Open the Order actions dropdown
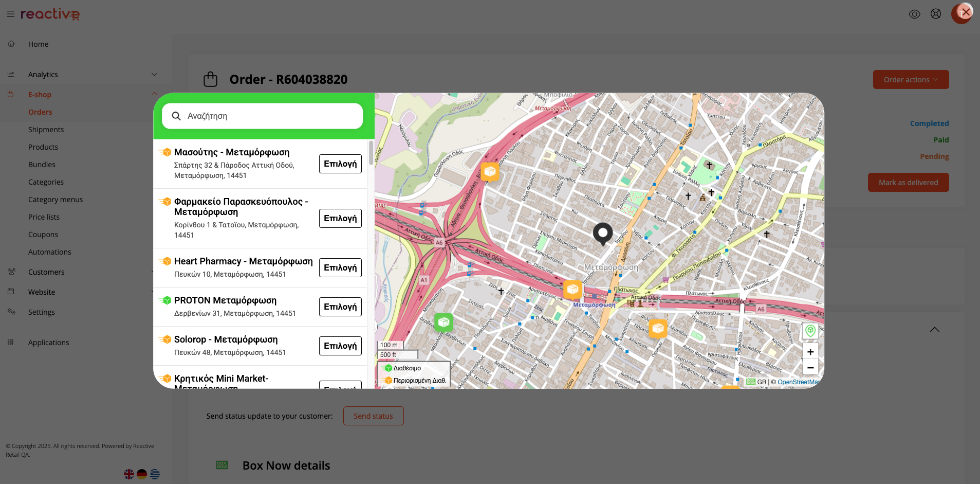This screenshot has height=484, width=980. [x=911, y=80]
